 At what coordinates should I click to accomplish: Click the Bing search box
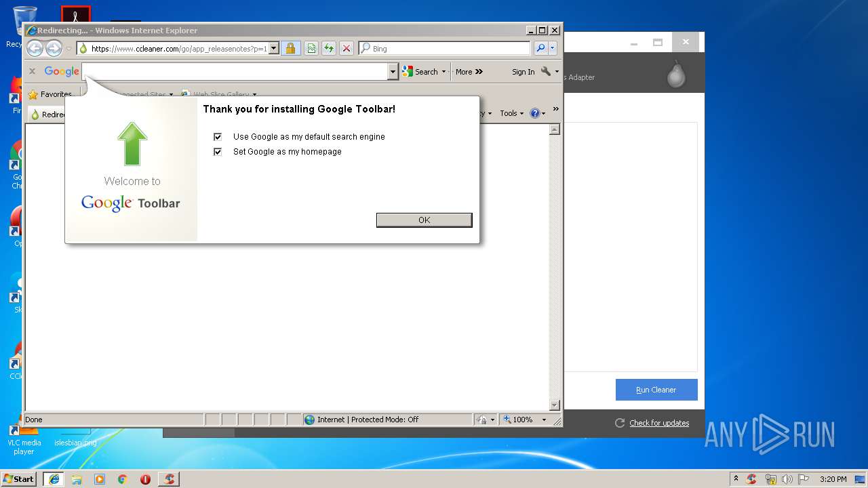coord(445,49)
